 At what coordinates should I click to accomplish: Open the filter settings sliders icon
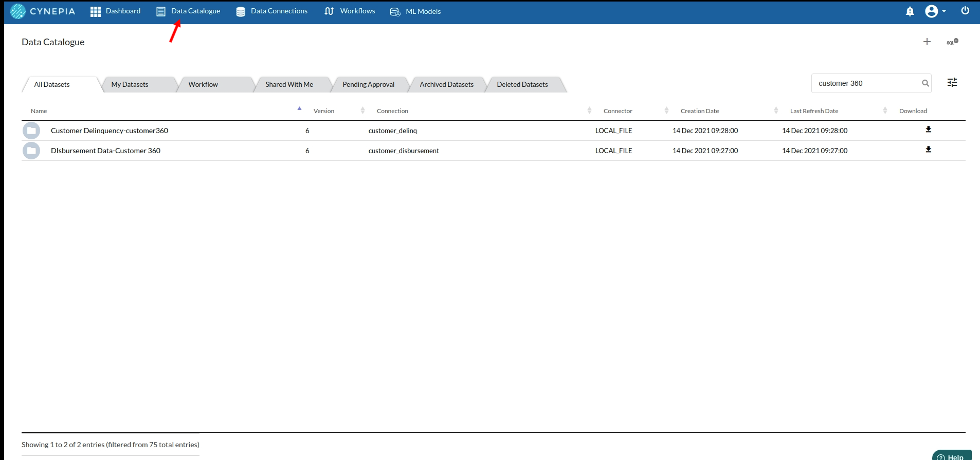tap(952, 82)
